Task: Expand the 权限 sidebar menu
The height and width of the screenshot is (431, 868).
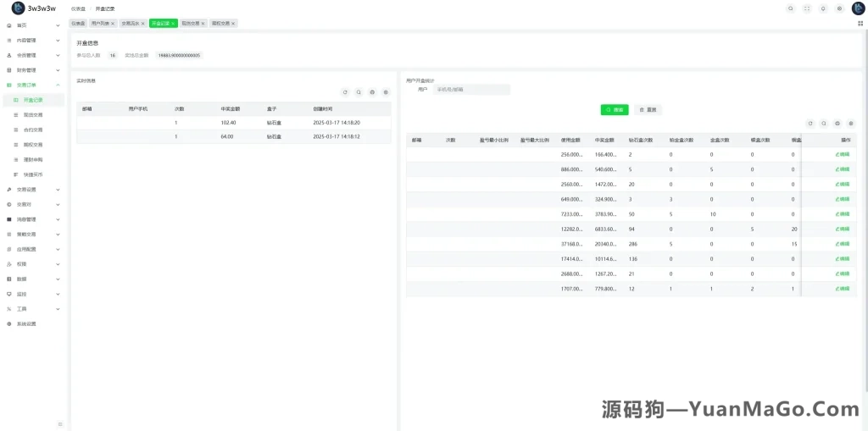Action: 33,264
